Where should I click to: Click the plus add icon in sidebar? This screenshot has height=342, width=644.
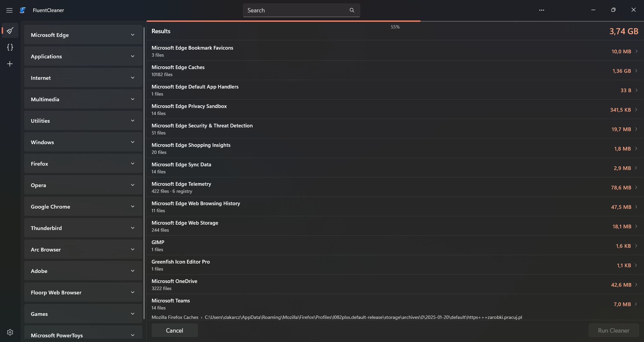pos(10,64)
